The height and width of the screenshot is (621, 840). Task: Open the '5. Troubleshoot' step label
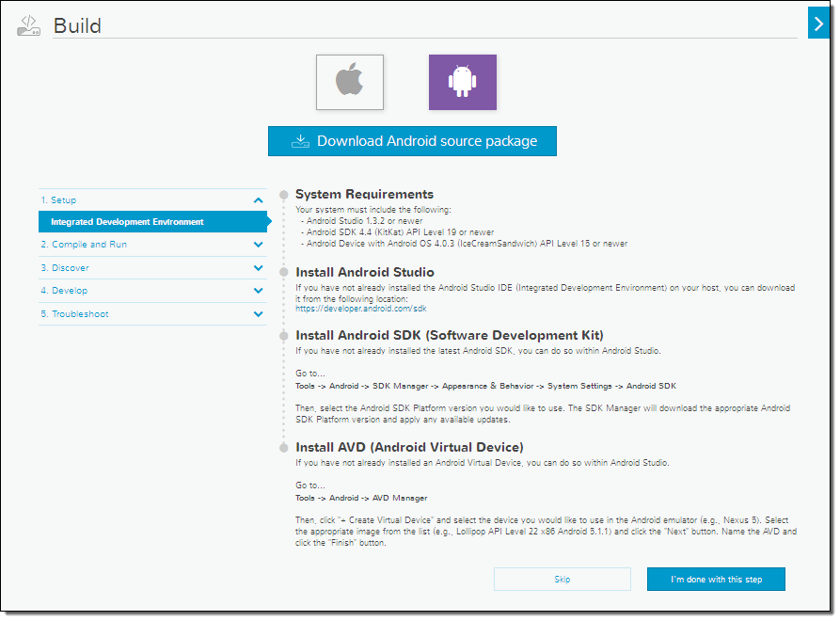click(74, 314)
